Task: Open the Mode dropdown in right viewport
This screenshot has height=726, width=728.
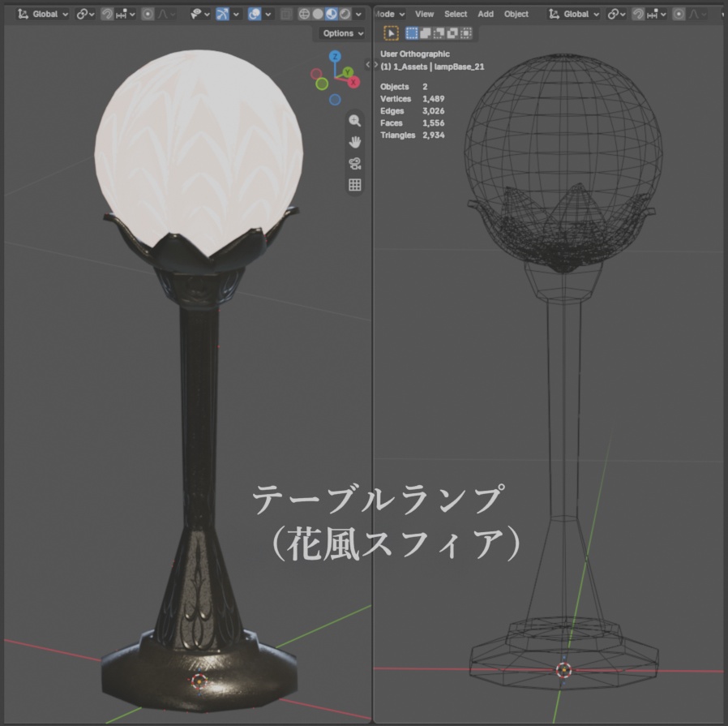Action: 389,14
